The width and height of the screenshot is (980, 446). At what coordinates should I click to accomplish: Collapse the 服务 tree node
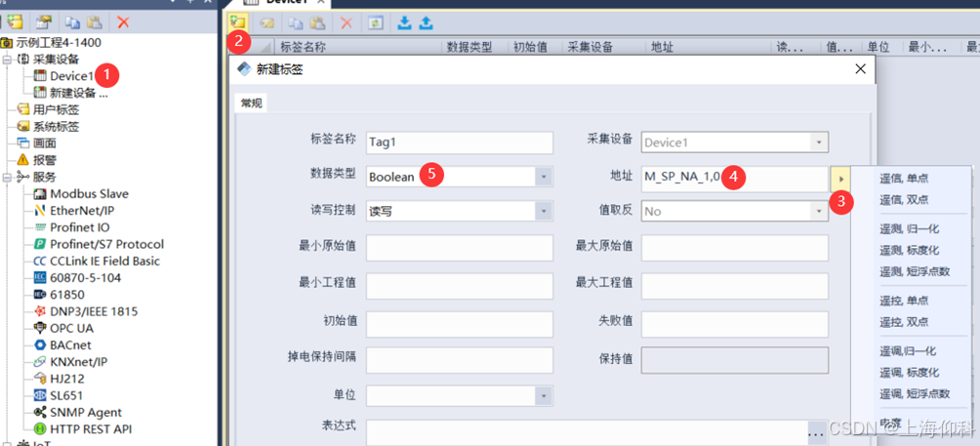(x=7, y=178)
